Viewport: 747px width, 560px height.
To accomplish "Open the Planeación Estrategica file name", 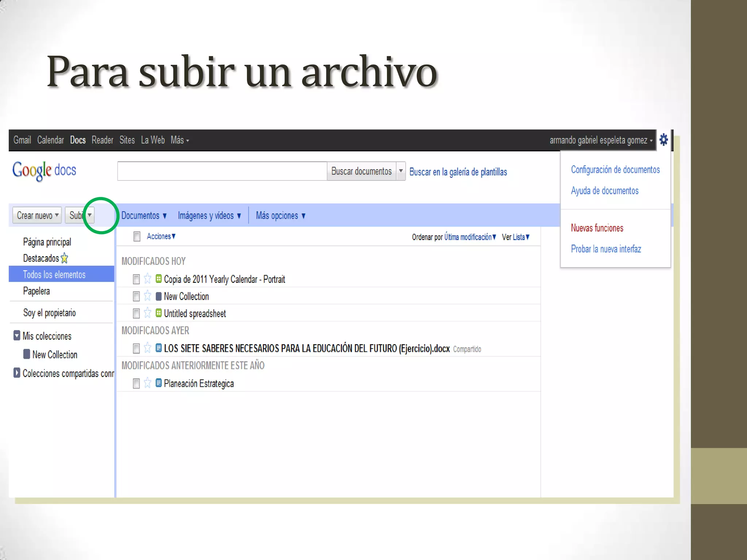I will point(199,384).
